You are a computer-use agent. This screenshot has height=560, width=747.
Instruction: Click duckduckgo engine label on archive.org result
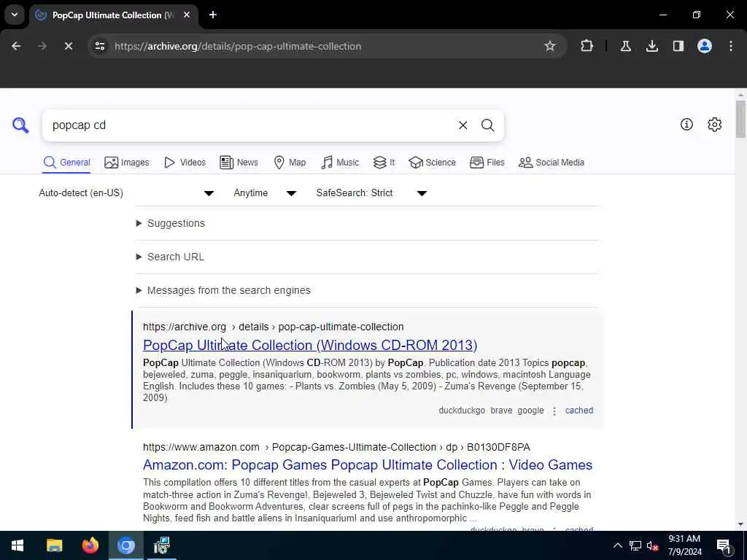[462, 411]
